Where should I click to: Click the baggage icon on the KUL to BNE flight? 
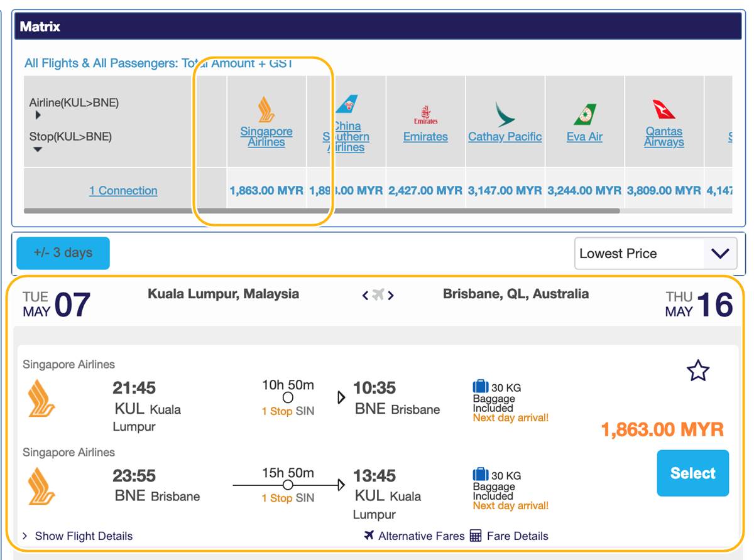click(481, 387)
